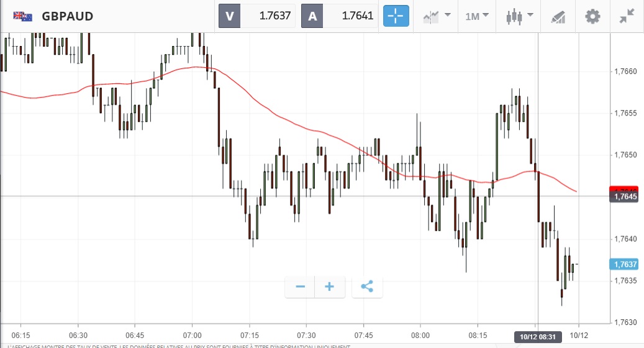Viewport: 644px width, 348px height.
Task: Click the red moving average line label
Action: pyautogui.click(x=625, y=188)
